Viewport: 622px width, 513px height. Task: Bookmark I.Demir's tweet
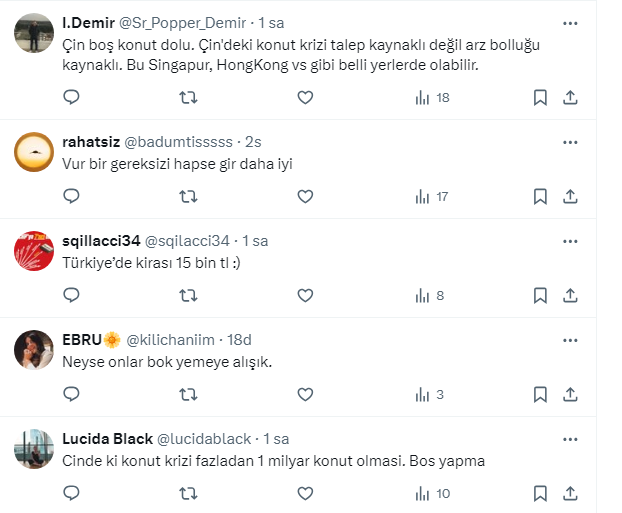pos(540,97)
